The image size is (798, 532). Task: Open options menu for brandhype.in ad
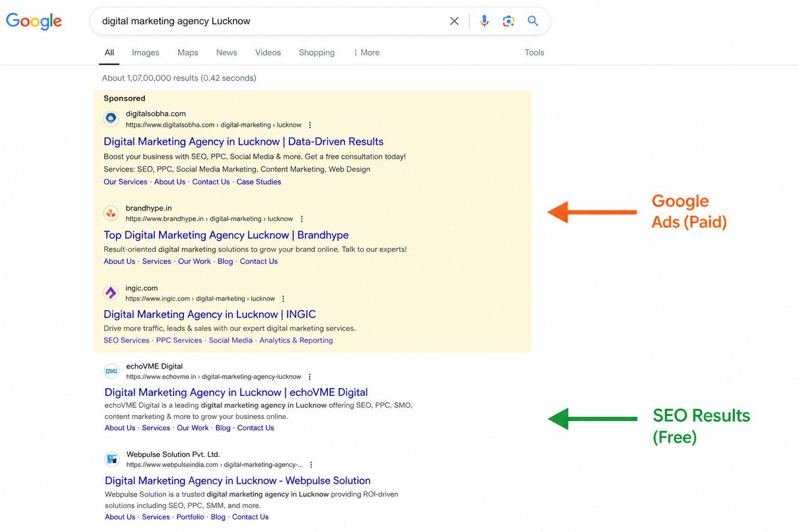pyautogui.click(x=302, y=219)
